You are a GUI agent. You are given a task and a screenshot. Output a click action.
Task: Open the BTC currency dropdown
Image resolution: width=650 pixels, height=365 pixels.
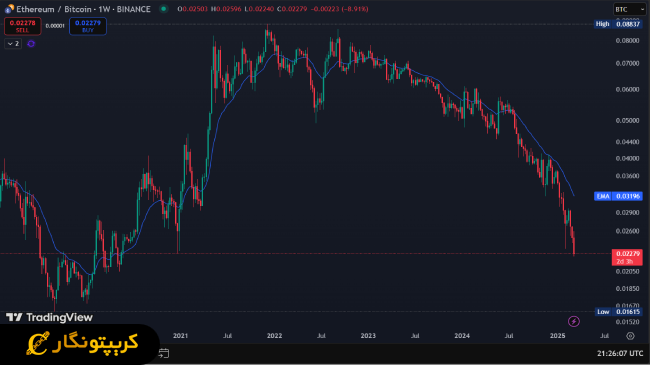click(x=630, y=9)
